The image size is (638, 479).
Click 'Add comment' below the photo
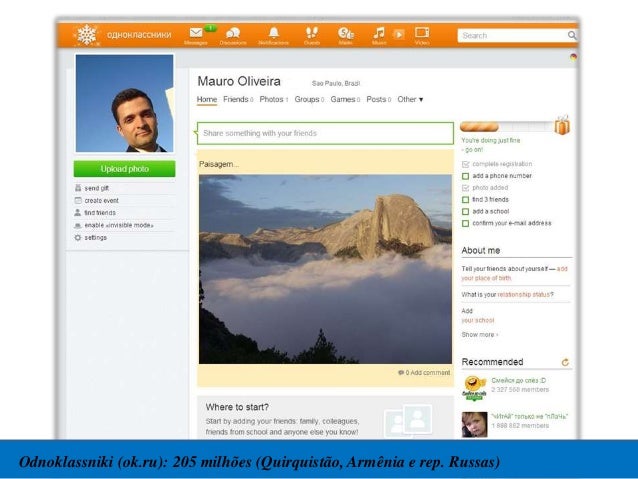428,372
